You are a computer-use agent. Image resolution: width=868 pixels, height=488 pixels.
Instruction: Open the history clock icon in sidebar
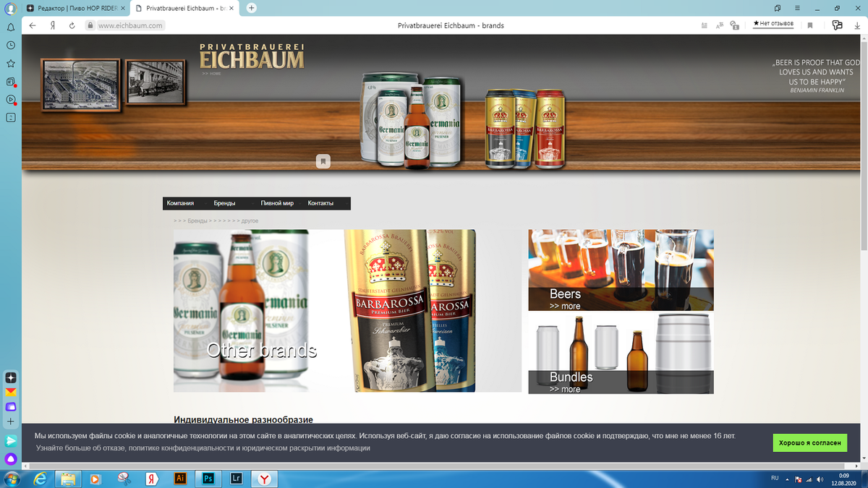[x=11, y=45]
